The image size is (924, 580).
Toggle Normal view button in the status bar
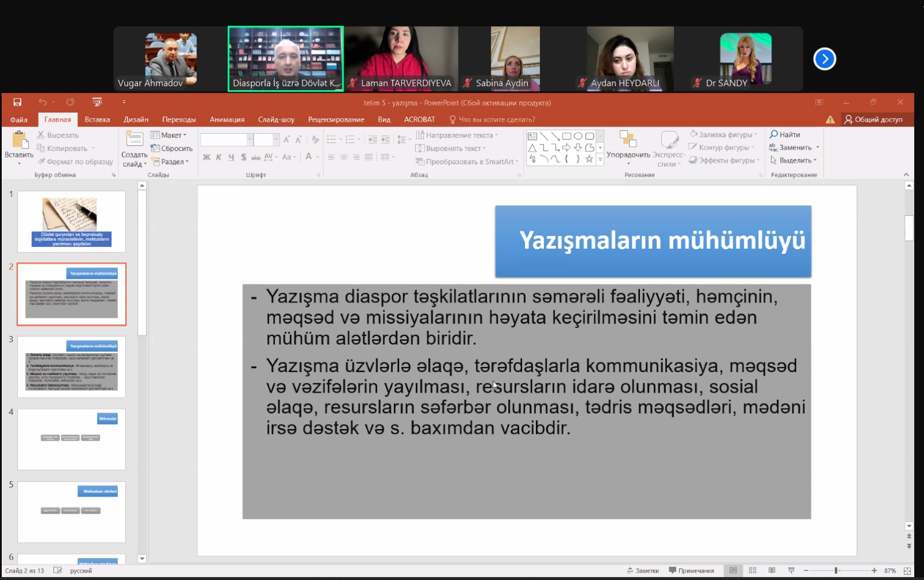(x=733, y=570)
